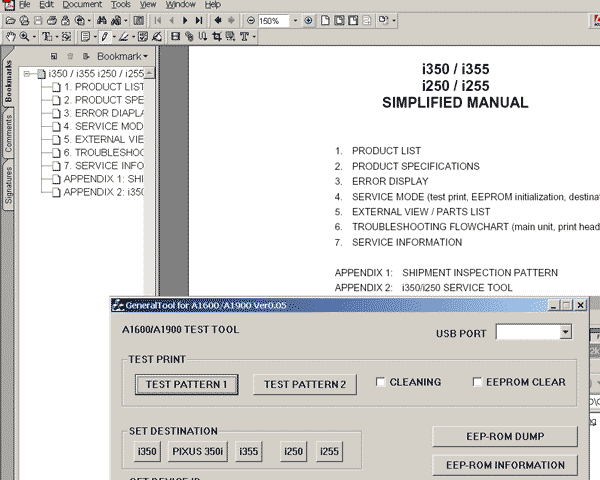Select the Movie tool filmstrip icon
This screenshot has width=600, height=480.
pyautogui.click(x=175, y=37)
